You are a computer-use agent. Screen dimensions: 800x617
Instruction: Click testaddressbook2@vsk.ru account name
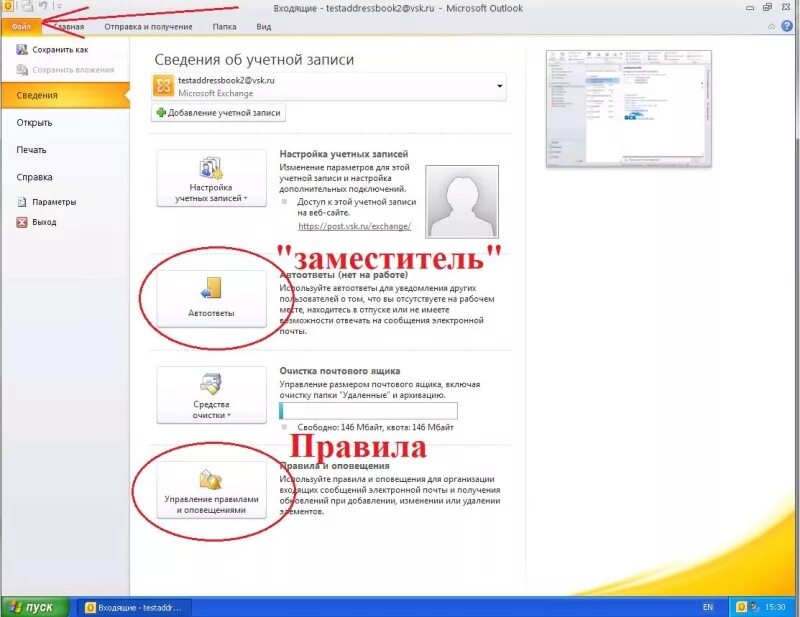[227, 80]
